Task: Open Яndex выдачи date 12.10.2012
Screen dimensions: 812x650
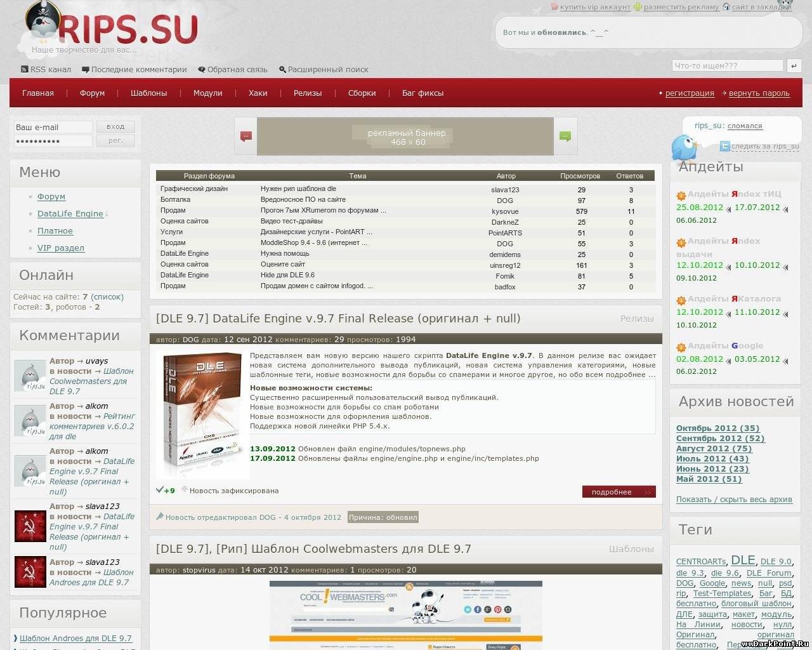Action: [x=700, y=265]
